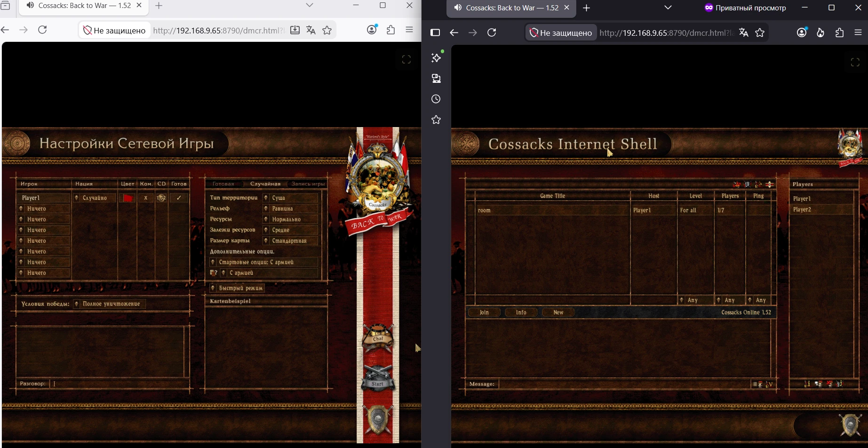Open victory condition dropdown Полное уничтожение

[x=109, y=304]
